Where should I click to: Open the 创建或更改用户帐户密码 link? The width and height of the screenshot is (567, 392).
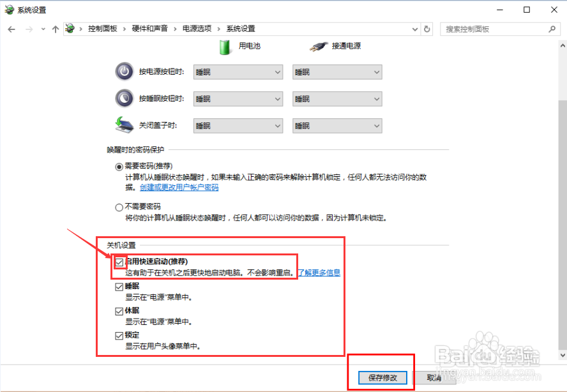pyautogui.click(x=181, y=187)
